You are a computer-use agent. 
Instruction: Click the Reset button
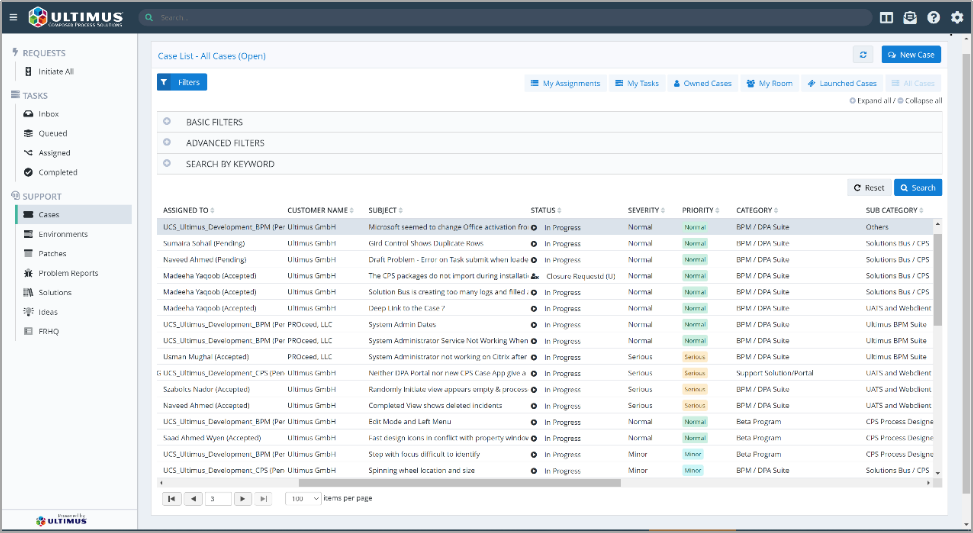point(869,187)
